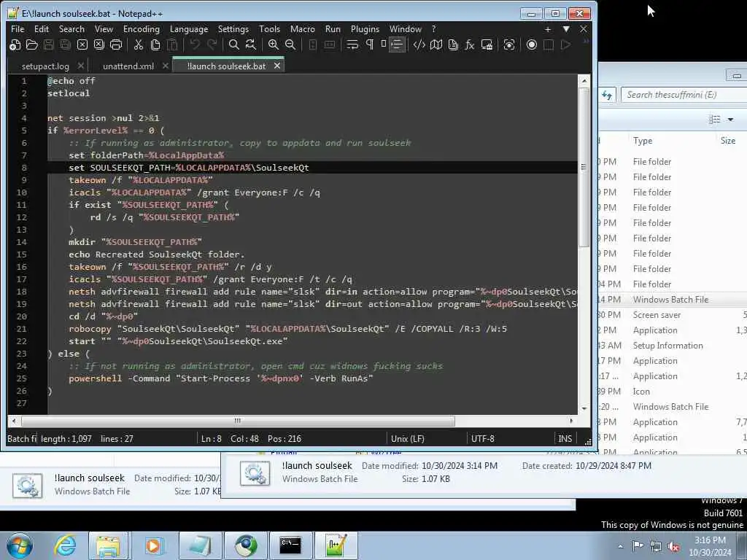
Task: Click the user-defined language code icon
Action: click(x=419, y=44)
